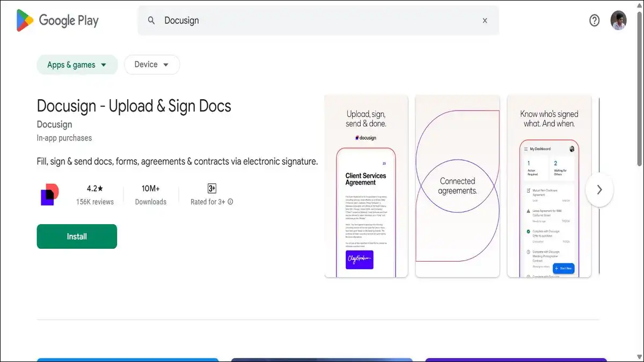Click the 156K reviews text

pyautogui.click(x=94, y=202)
